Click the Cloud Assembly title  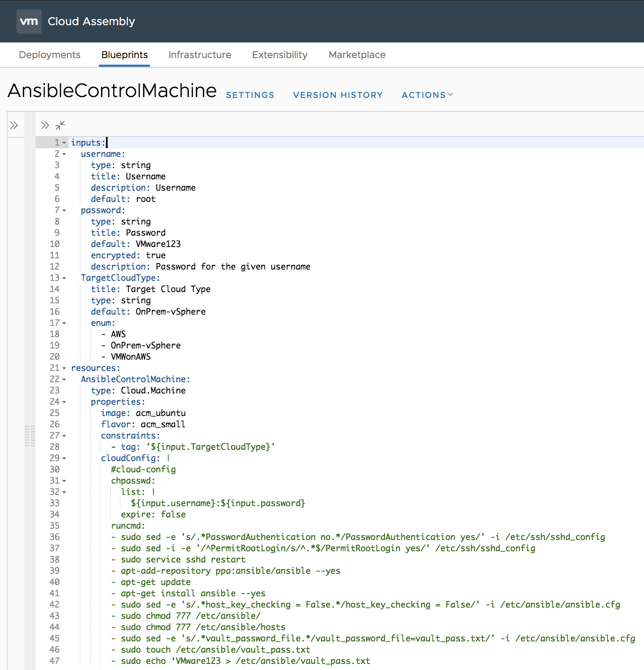[x=91, y=21]
